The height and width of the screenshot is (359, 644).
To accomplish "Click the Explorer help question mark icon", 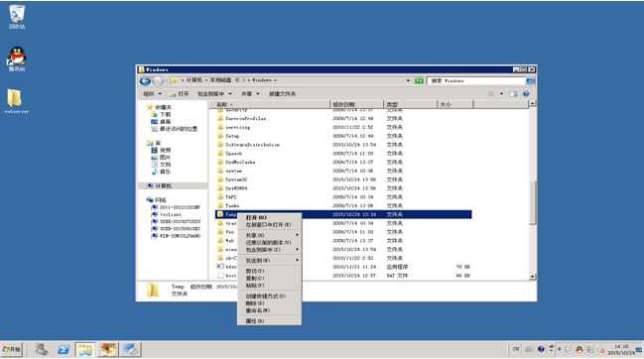I will click(526, 94).
